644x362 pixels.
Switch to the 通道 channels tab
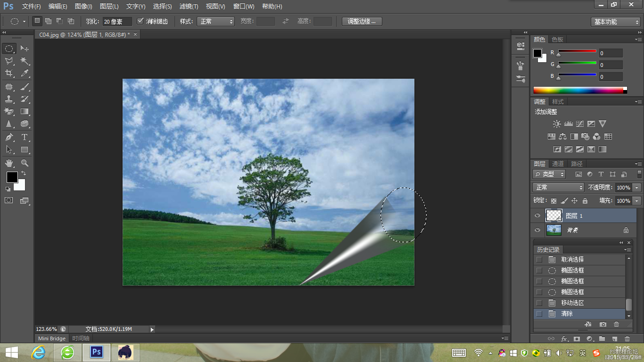pos(558,164)
